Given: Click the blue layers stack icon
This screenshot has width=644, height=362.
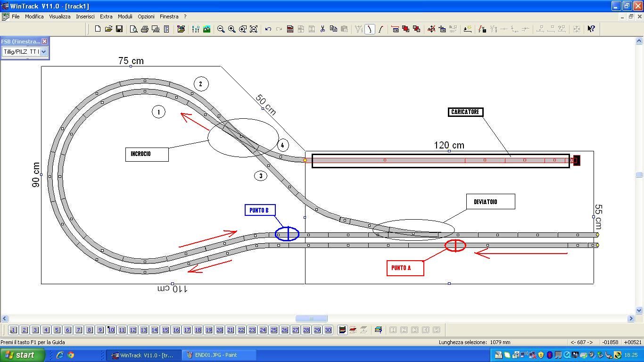Looking at the screenshot, I should (x=378, y=330).
